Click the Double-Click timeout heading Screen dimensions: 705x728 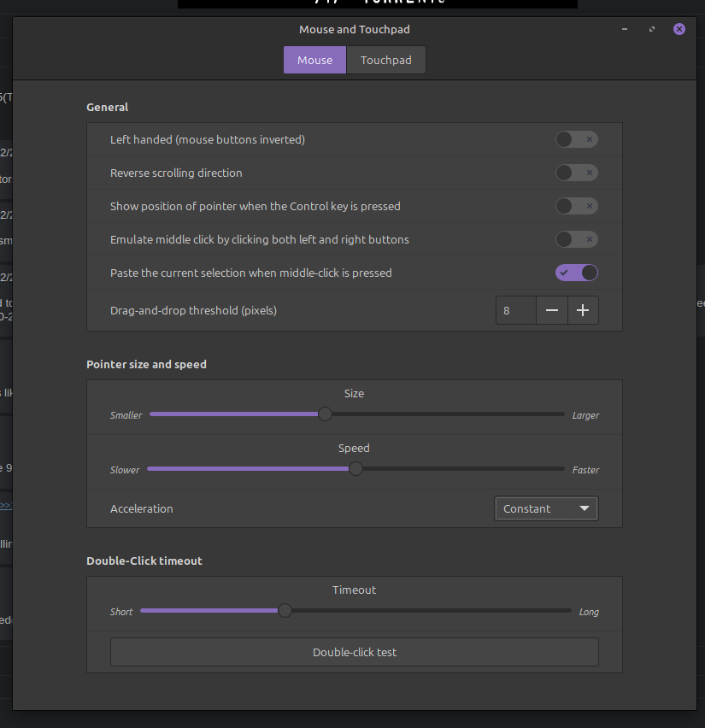pos(144,561)
